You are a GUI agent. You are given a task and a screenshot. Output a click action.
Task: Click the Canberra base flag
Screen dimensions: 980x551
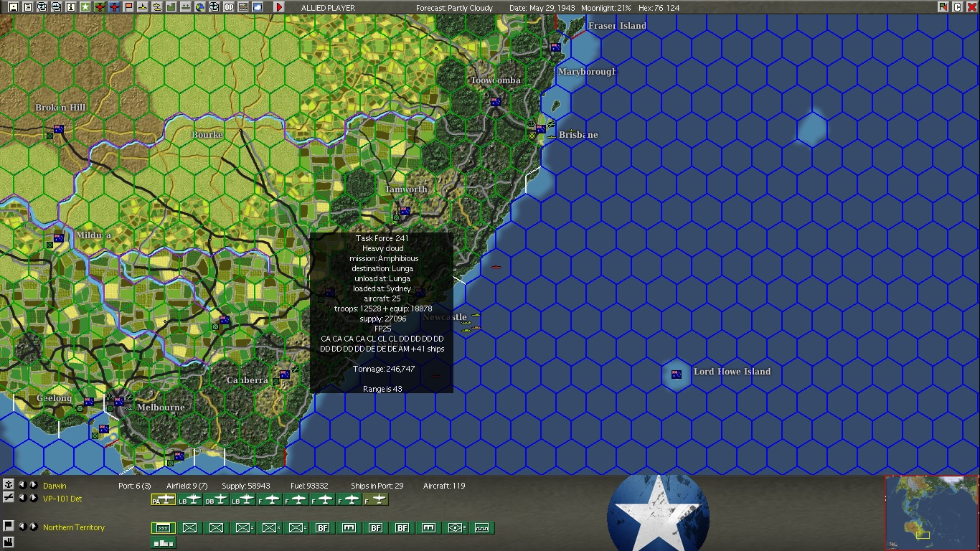(285, 375)
